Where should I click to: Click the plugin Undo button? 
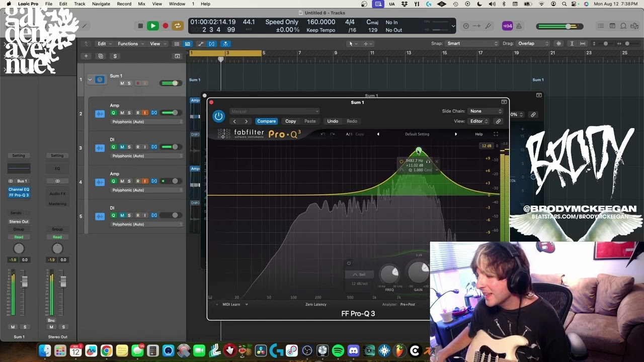[x=333, y=121]
